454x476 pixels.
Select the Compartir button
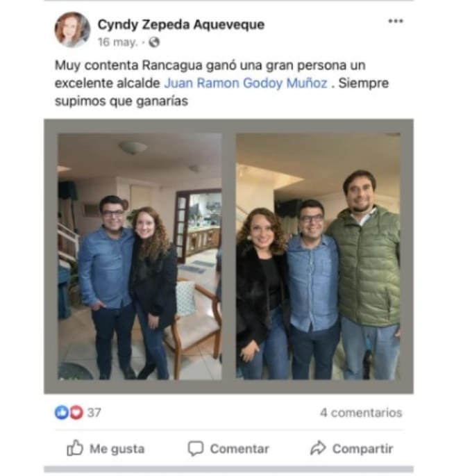click(351, 448)
